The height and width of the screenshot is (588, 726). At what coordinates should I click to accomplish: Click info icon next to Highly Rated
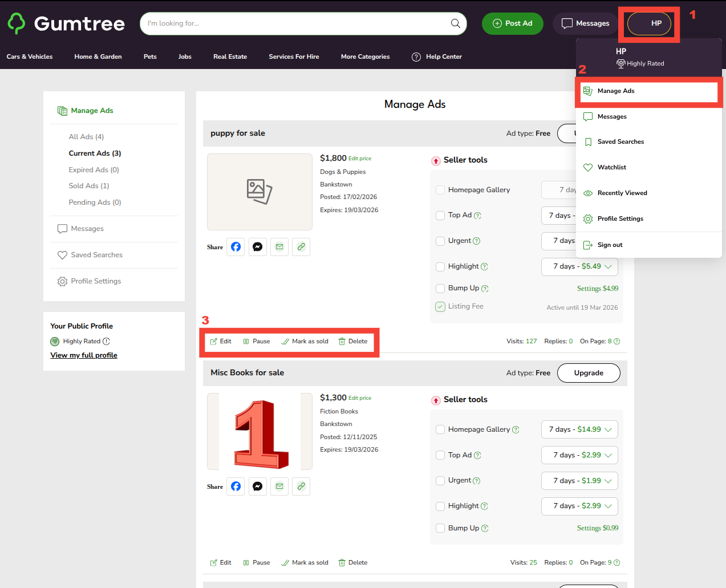106,342
